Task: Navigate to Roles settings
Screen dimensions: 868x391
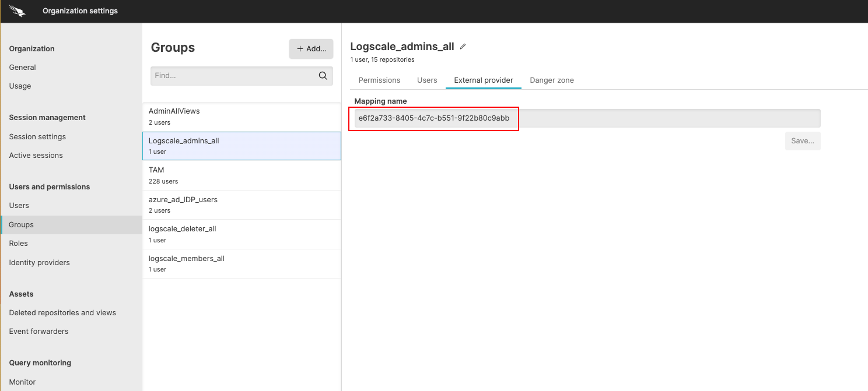Action: pyautogui.click(x=18, y=243)
